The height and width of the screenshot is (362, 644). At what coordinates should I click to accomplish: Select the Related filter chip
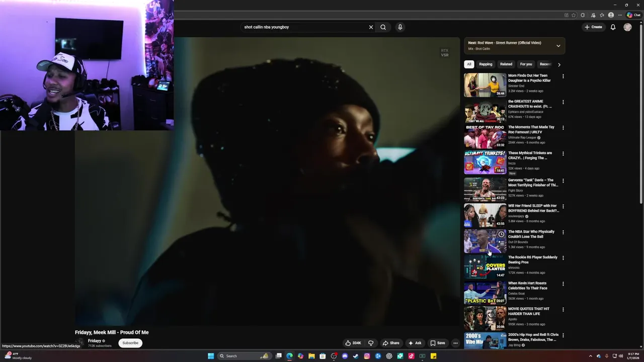(506, 64)
